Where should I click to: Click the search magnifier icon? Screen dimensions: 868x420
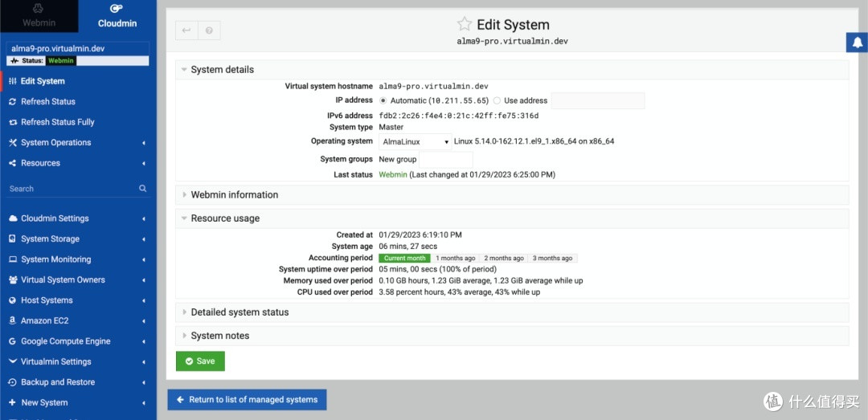coord(143,188)
